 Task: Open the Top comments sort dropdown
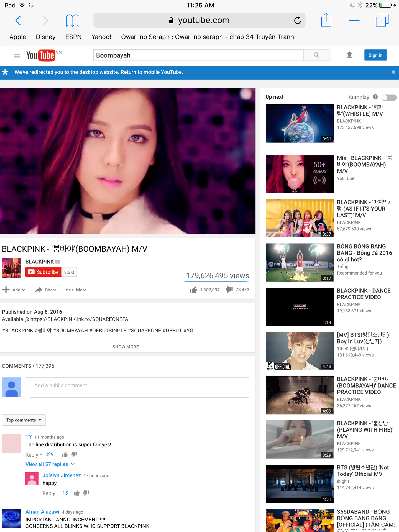point(24,420)
